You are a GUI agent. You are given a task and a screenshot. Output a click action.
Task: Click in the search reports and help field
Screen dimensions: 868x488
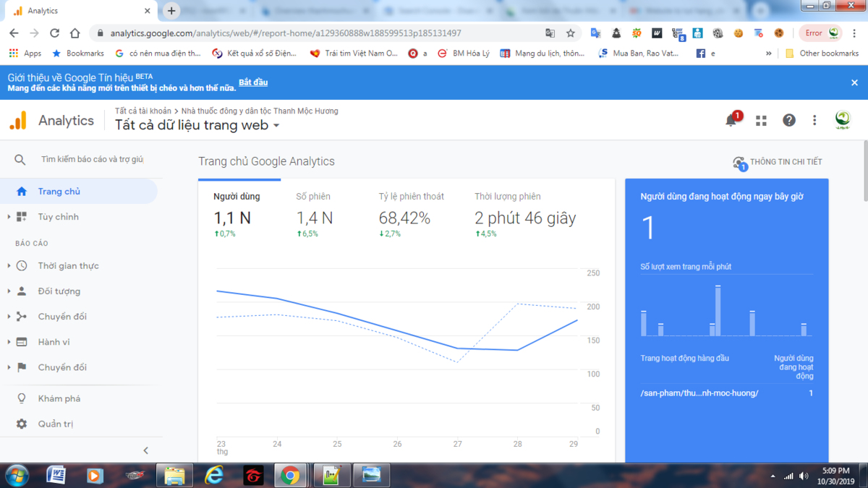[93, 159]
